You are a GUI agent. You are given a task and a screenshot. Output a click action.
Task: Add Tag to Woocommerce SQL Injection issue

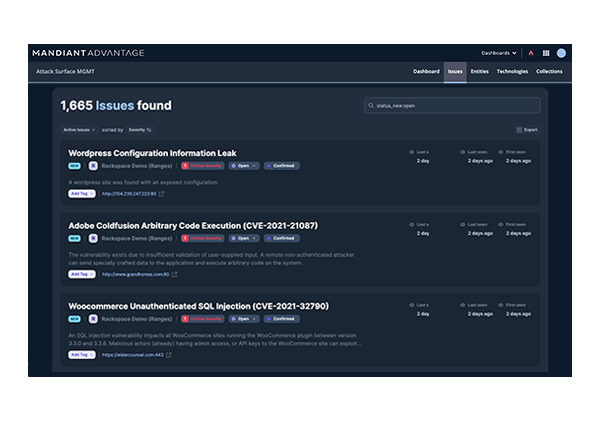(82, 354)
